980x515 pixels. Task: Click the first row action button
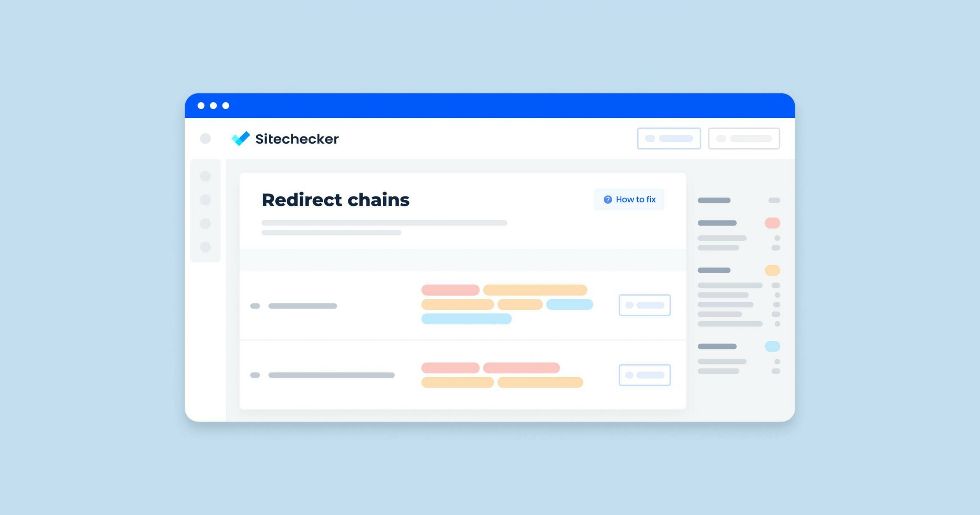pyautogui.click(x=643, y=306)
